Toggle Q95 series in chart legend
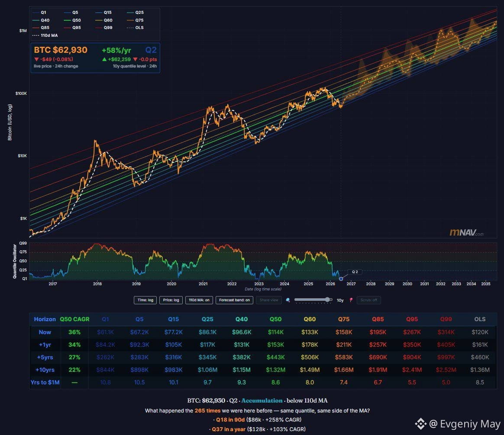The height and width of the screenshot is (435, 504). pyautogui.click(x=72, y=28)
